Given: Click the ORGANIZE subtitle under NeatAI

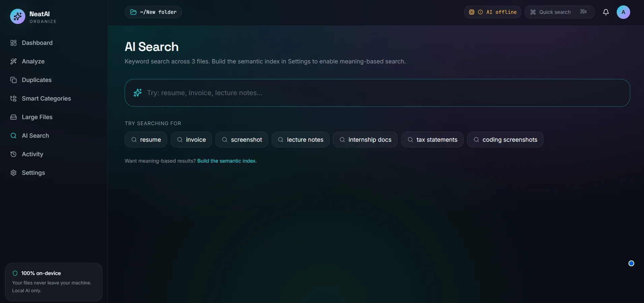Looking at the screenshot, I should [x=43, y=21].
